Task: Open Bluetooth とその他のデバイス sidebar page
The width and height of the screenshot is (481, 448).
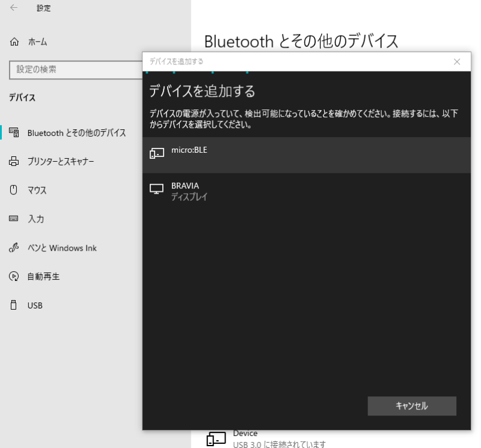Action: click(x=76, y=133)
